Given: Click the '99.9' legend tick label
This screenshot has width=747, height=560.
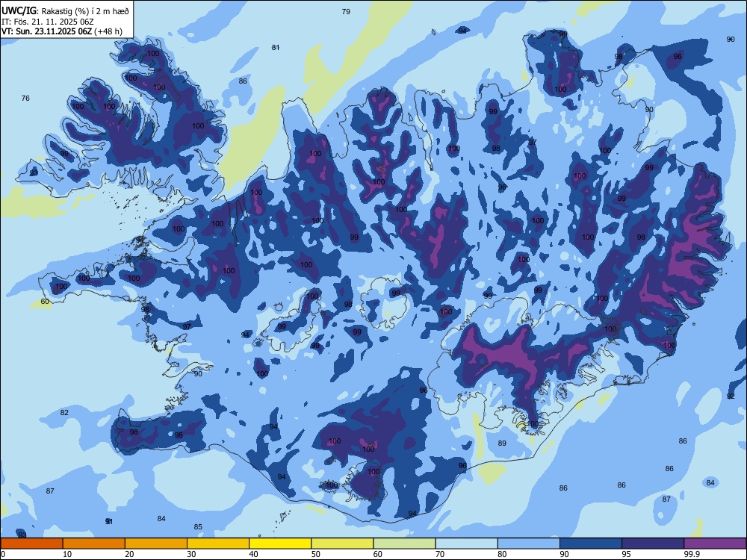Looking at the screenshot, I should [692, 554].
